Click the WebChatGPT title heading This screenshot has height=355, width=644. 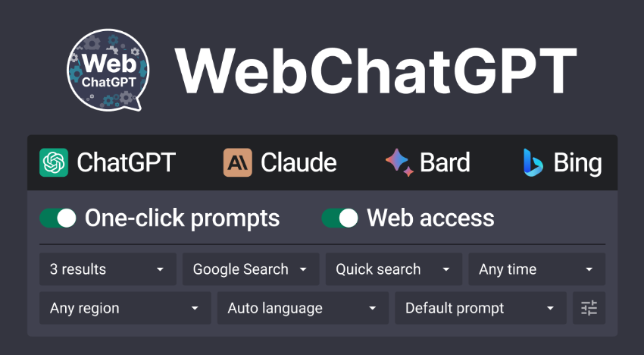click(x=376, y=71)
